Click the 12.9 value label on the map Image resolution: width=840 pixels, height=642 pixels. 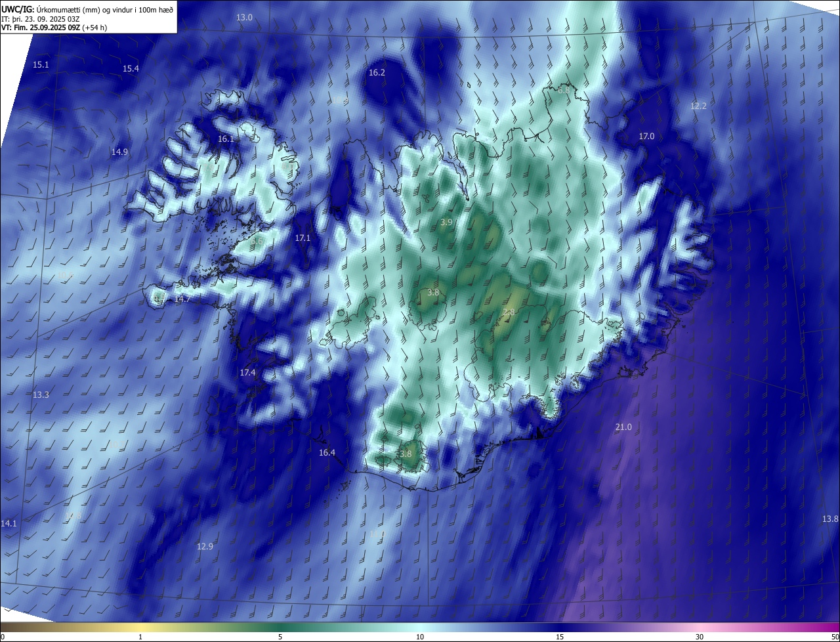pyautogui.click(x=205, y=546)
